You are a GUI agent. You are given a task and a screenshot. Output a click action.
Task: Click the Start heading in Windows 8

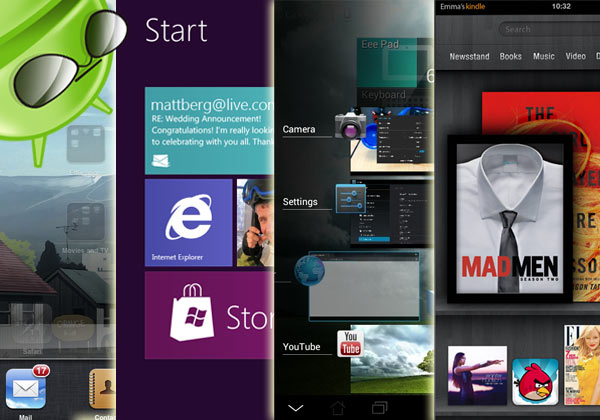tap(176, 31)
